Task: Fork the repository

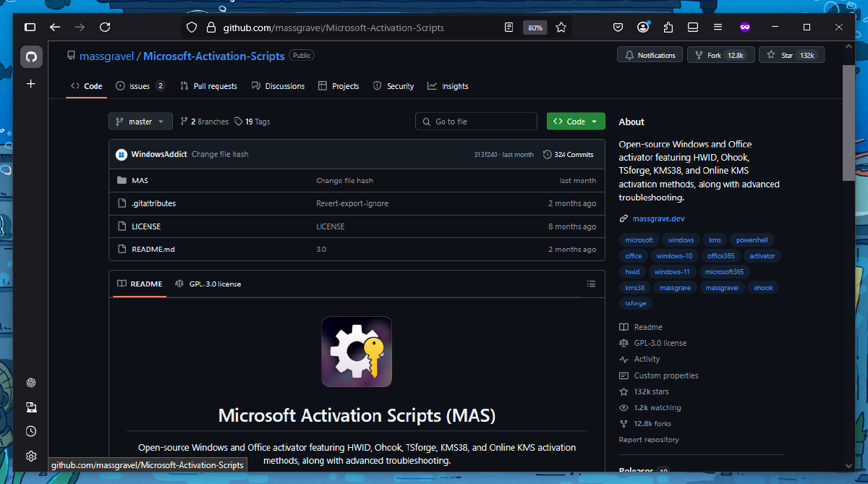Action: click(x=720, y=55)
